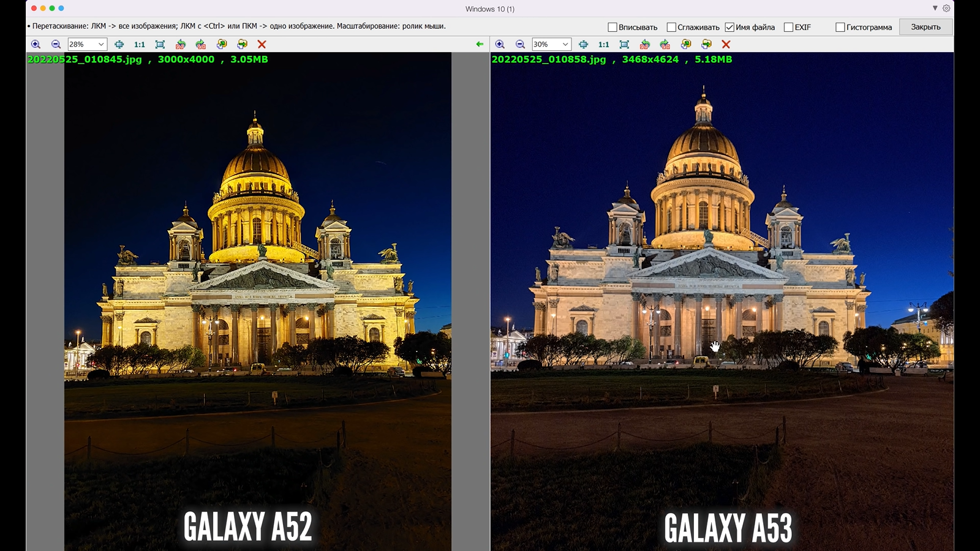Viewport: 980px width, 551px height.
Task: Rotate left image 90 degrees counterclockwise
Action: point(180,44)
